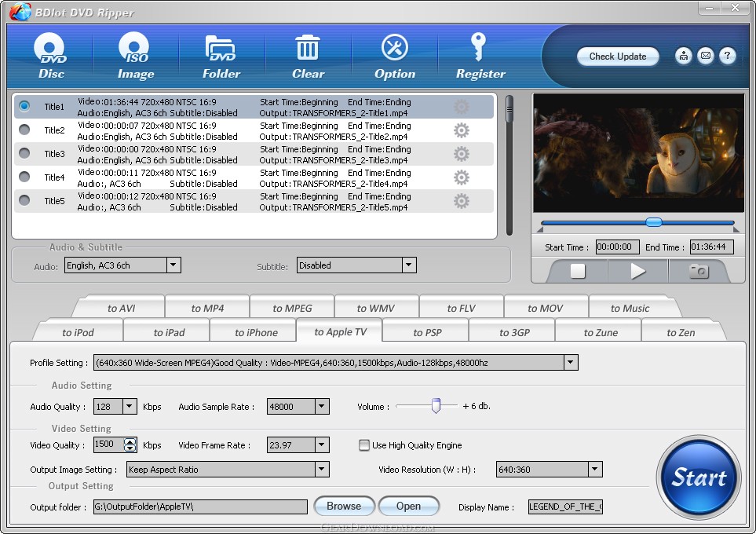Switch to the to iPod tab
This screenshot has height=534, width=756.
coord(78,332)
